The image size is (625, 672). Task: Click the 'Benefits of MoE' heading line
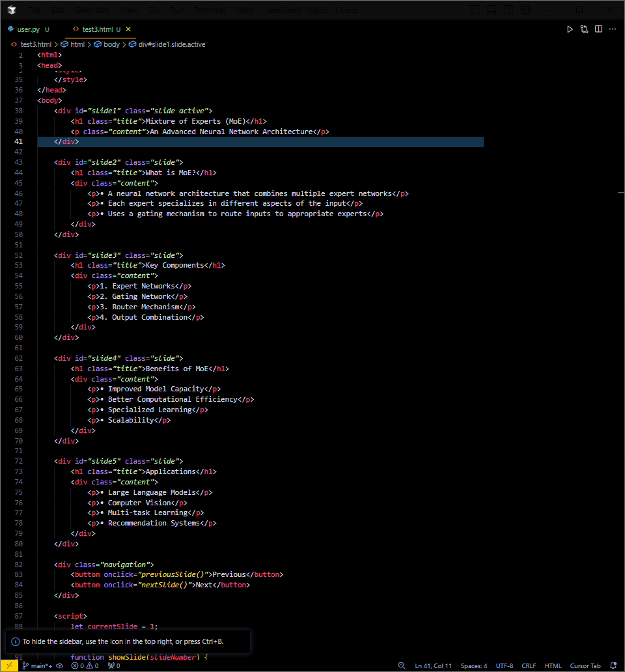150,369
